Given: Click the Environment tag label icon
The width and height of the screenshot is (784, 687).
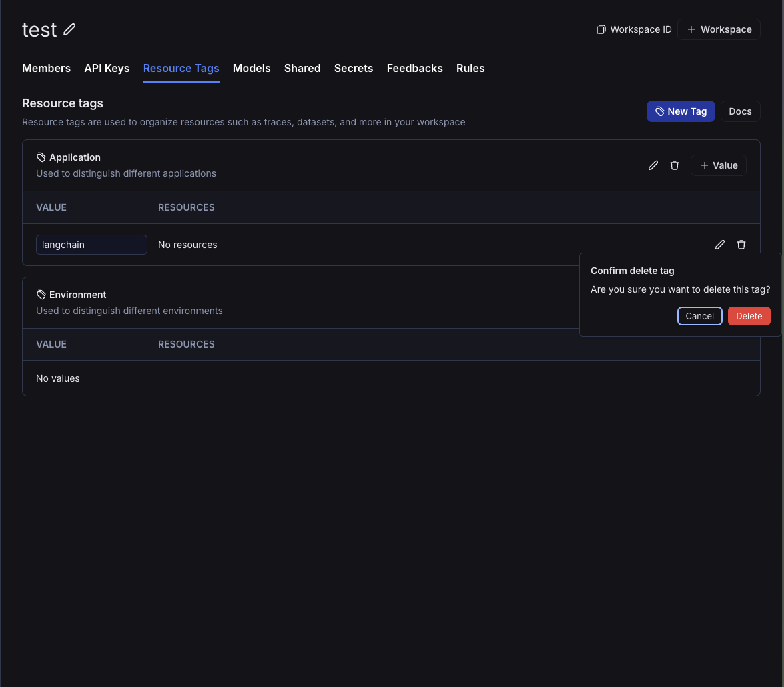Looking at the screenshot, I should 41,295.
